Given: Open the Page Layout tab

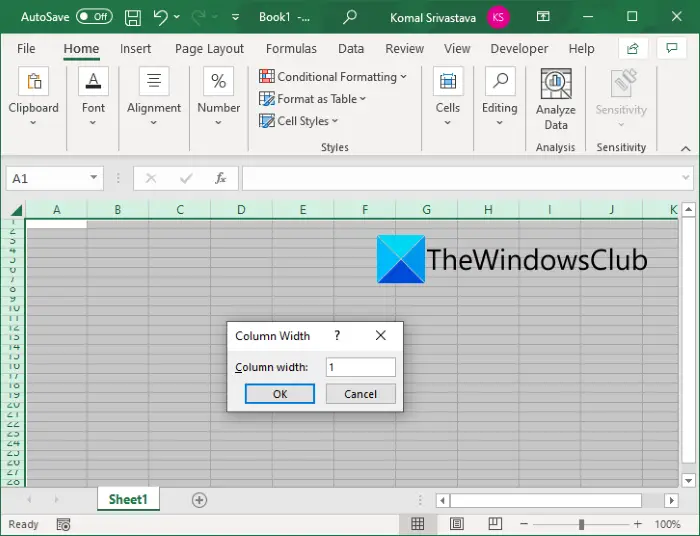Looking at the screenshot, I should pyautogui.click(x=209, y=48).
